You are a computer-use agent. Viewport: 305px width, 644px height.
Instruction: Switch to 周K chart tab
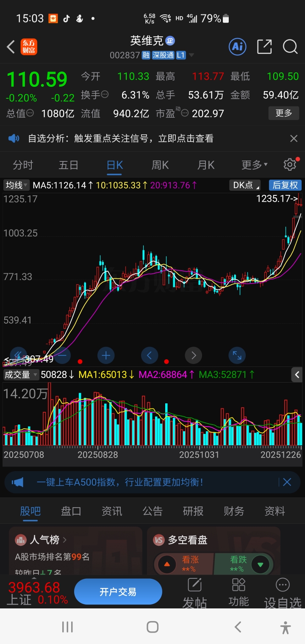(x=160, y=165)
